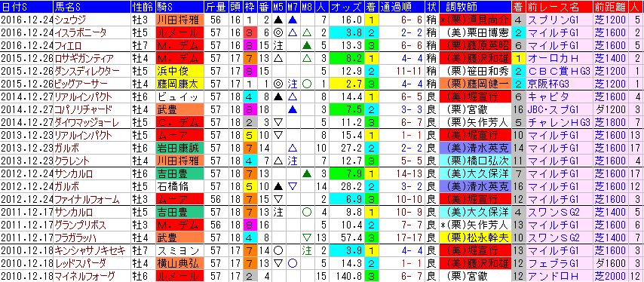Open horse グランプリボス
644x282 pixels.
click(x=81, y=224)
